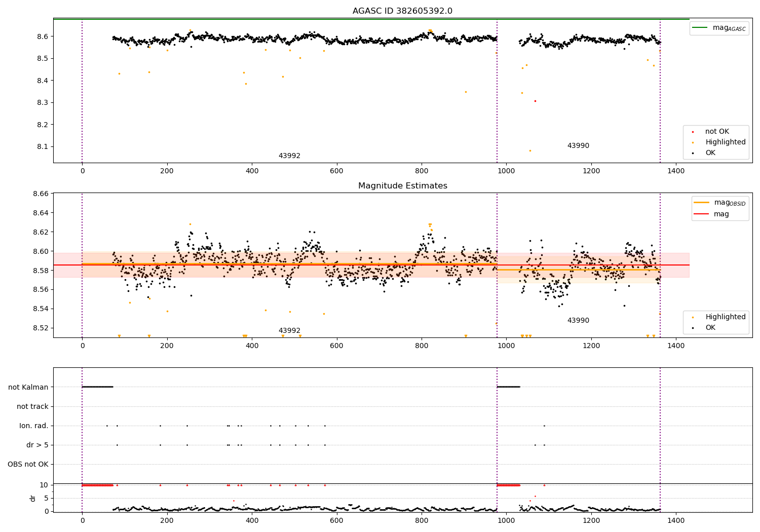The image size is (760, 532).
Task: Click the 8.3 y-axis tick in the top plot
Action: (43, 103)
